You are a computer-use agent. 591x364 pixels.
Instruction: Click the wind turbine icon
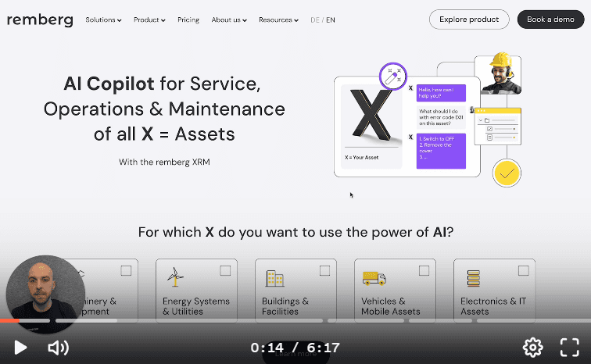pos(175,277)
